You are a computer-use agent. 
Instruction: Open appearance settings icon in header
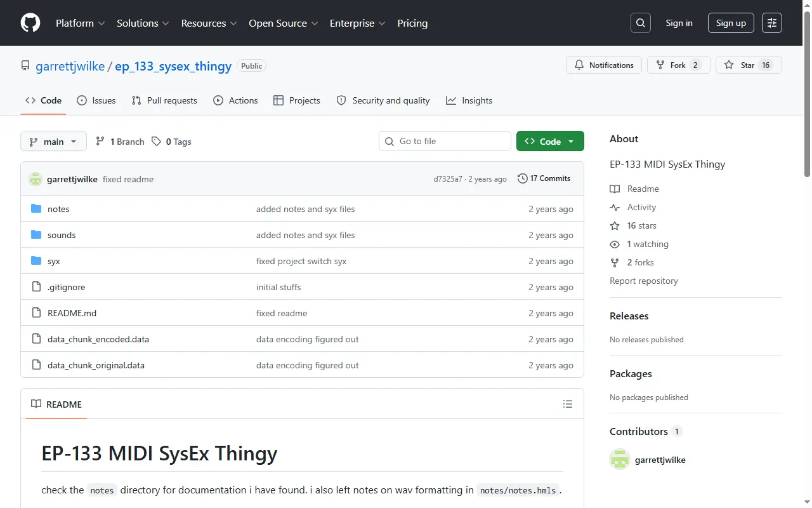point(772,23)
